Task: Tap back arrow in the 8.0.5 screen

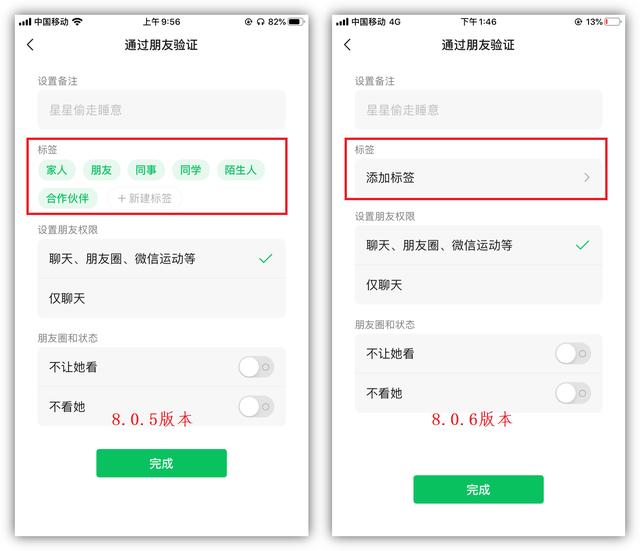Action: pyautogui.click(x=30, y=45)
